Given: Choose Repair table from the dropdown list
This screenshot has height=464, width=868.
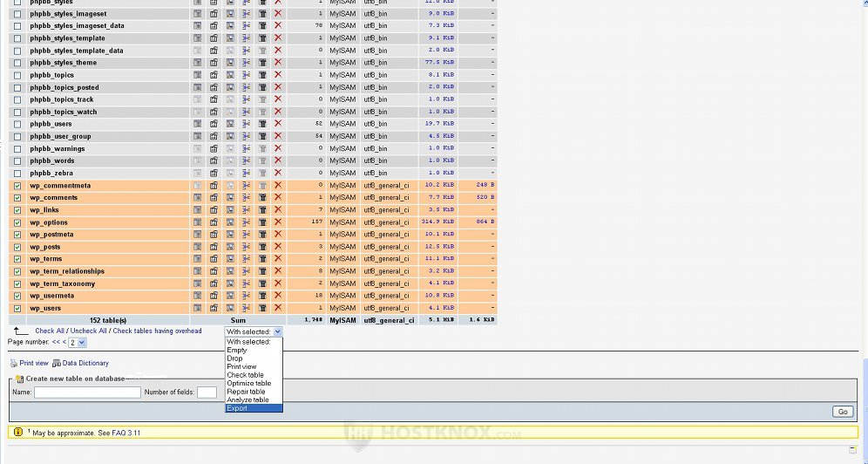Looking at the screenshot, I should (254, 392).
